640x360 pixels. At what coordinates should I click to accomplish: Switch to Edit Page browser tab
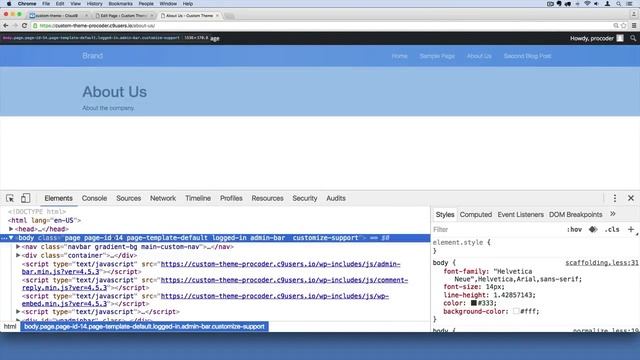[x=124, y=16]
